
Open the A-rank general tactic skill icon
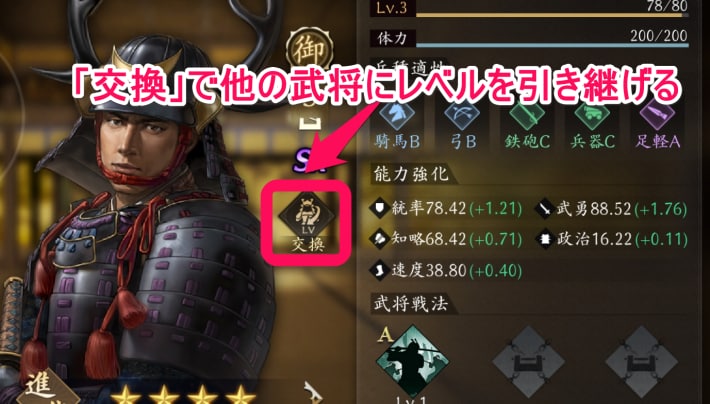point(412,362)
